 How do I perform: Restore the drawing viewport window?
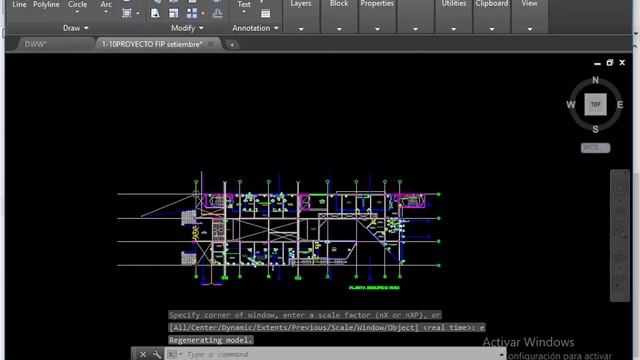tap(610, 62)
